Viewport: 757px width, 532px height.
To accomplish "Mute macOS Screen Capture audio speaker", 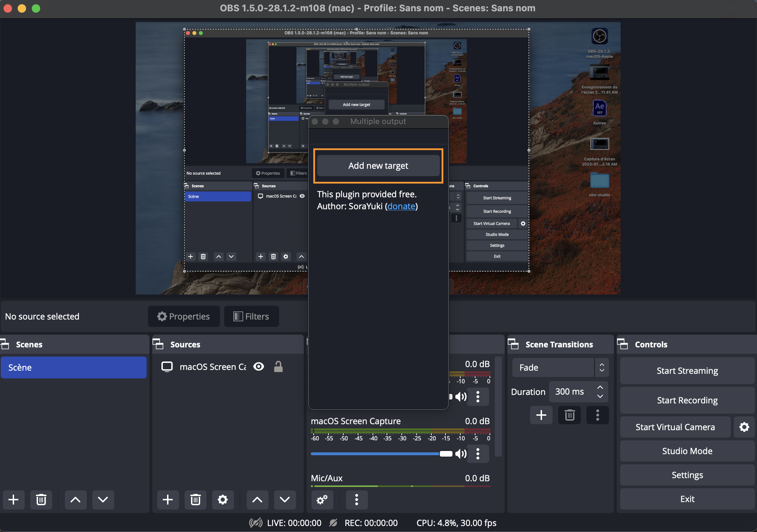I will tap(461, 453).
